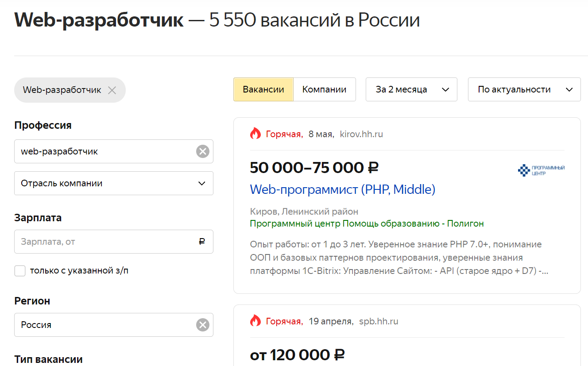
Task: Open Программный центр Помощь образованию company link
Action: pyautogui.click(x=367, y=223)
